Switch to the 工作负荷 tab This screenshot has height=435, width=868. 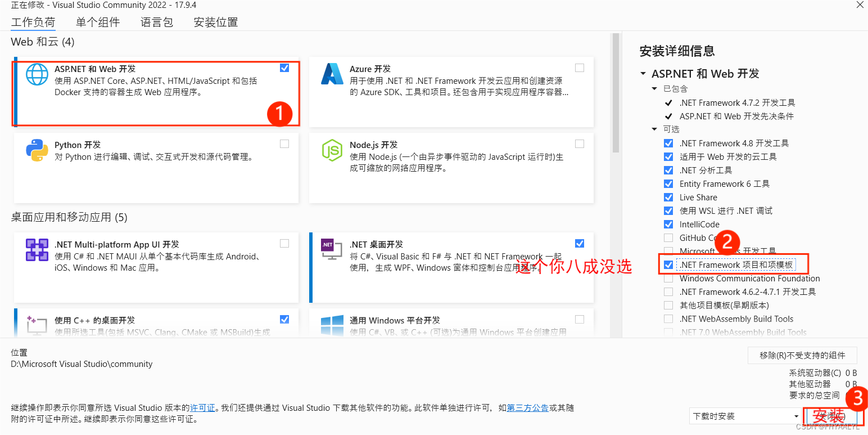tap(33, 23)
